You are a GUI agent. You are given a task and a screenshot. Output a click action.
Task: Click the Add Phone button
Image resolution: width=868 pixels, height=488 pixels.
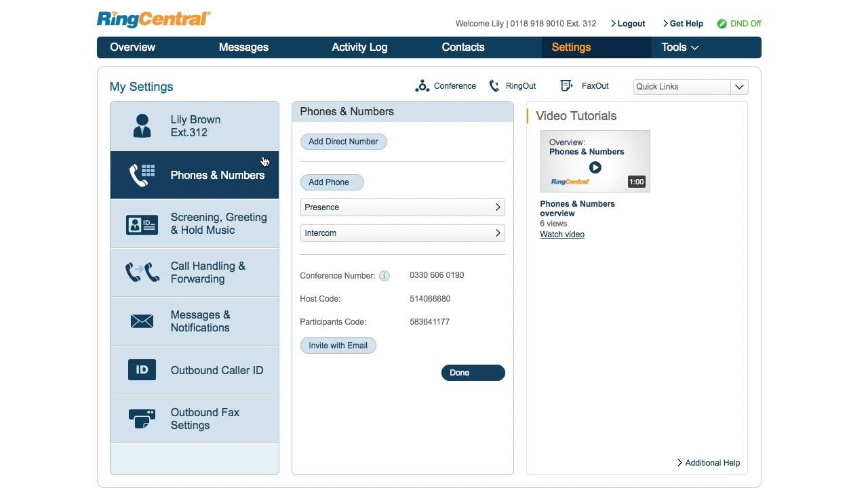(x=332, y=182)
